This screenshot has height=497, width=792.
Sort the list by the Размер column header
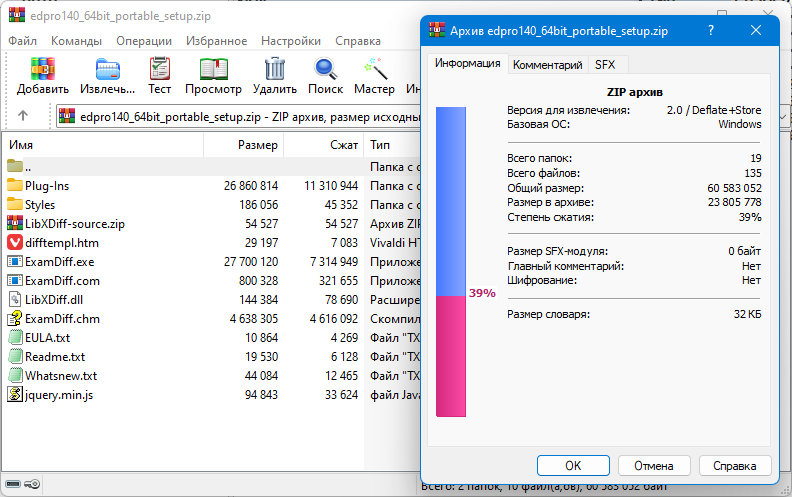click(243, 145)
